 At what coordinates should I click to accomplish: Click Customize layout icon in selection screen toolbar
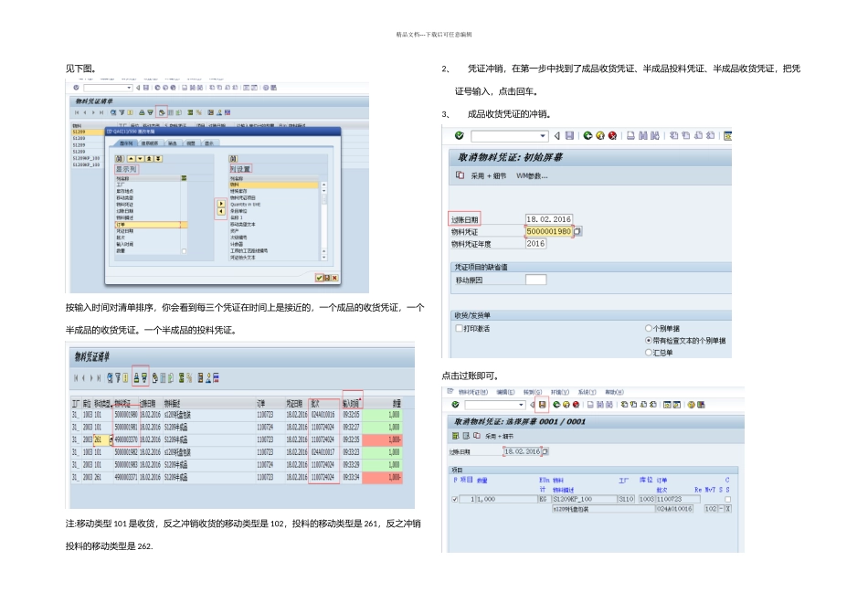coord(701,405)
